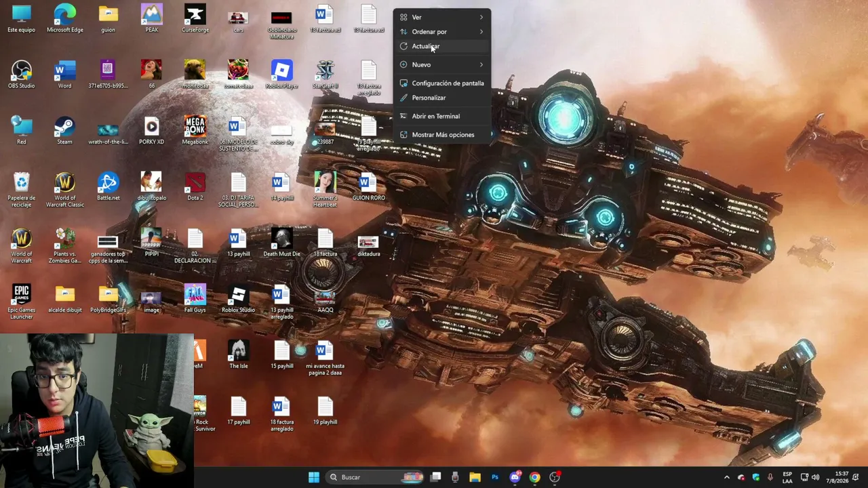The height and width of the screenshot is (488, 868).
Task: Select the Word shortcut on the desktop
Action: point(64,75)
